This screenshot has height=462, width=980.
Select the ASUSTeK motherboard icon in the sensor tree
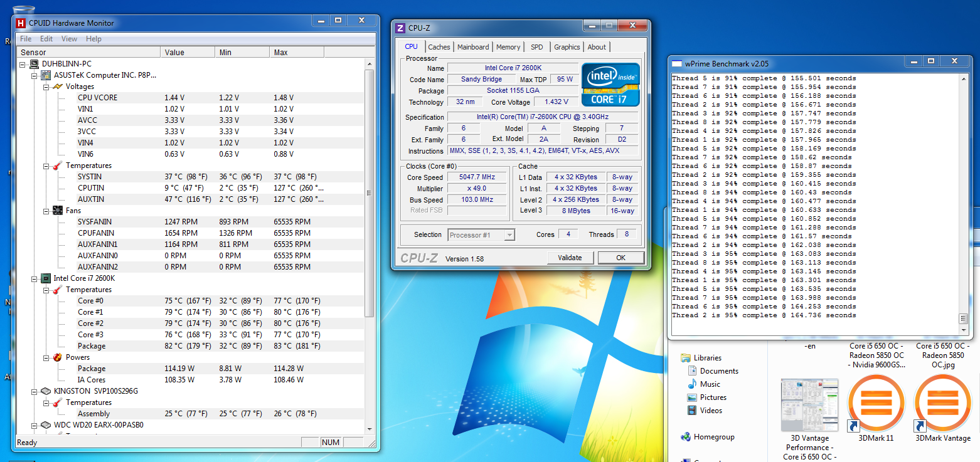(45, 75)
